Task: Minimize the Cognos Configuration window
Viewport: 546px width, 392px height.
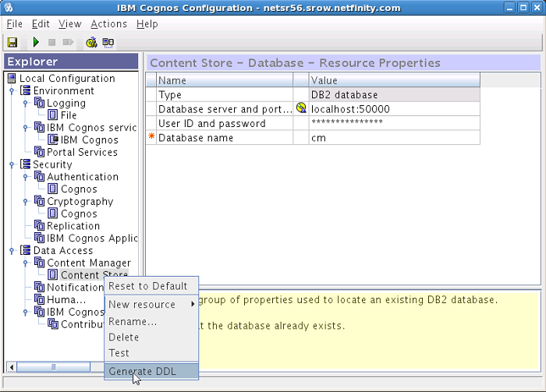Action: (x=509, y=7)
